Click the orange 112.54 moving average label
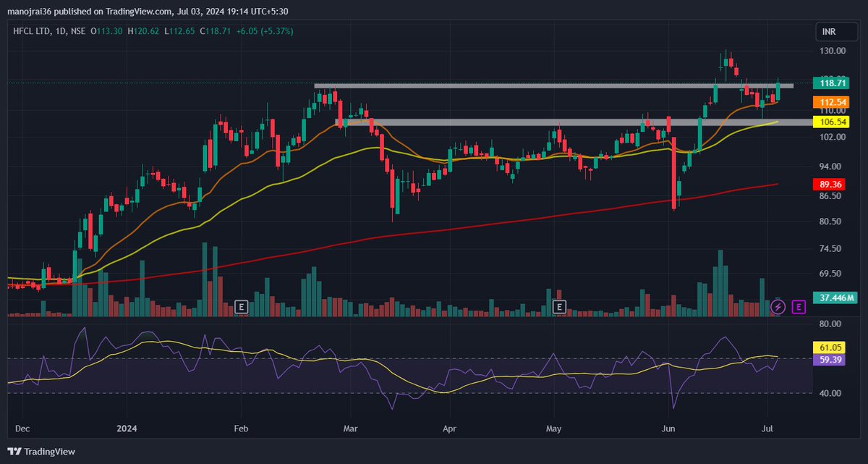Screen dimensions: 868x464 (x=830, y=103)
